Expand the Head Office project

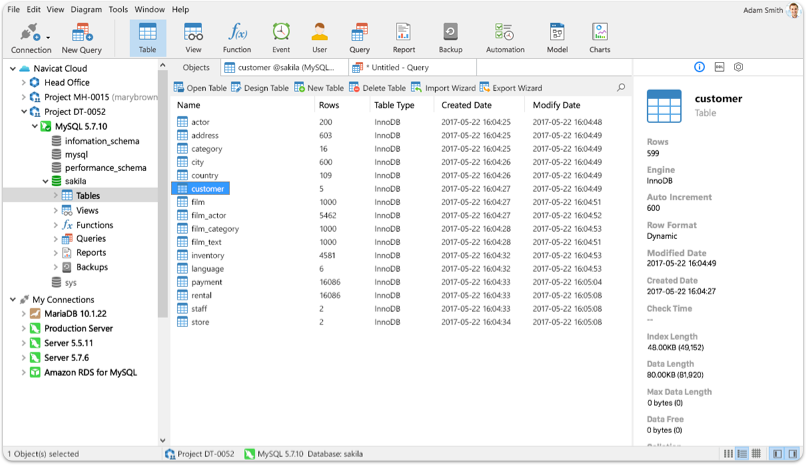pos(23,82)
